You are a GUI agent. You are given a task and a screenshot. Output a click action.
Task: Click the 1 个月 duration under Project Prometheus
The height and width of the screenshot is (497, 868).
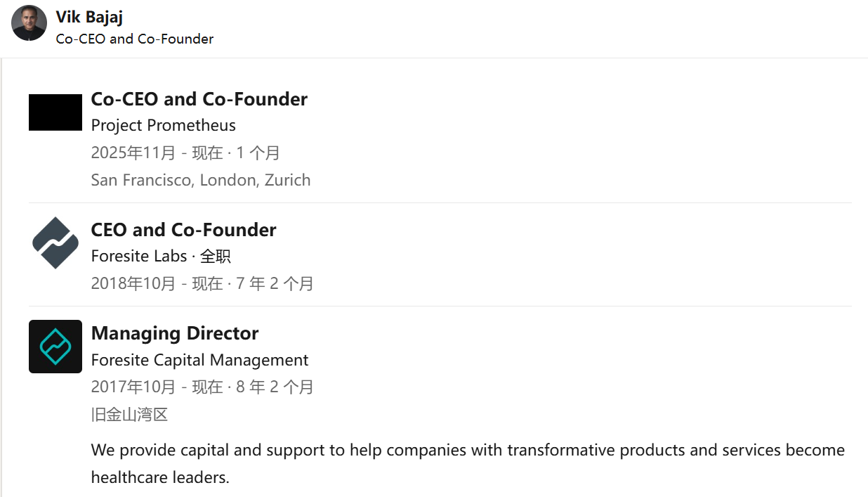[258, 153]
